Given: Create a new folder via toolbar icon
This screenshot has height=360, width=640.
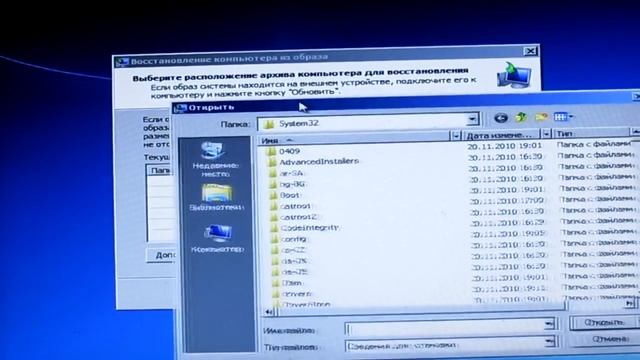Looking at the screenshot, I should point(541,117).
